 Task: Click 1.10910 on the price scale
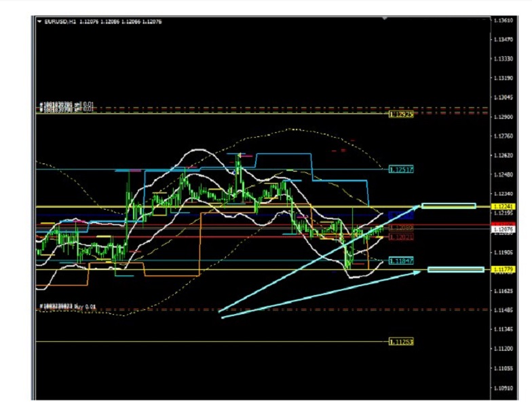tap(504, 389)
